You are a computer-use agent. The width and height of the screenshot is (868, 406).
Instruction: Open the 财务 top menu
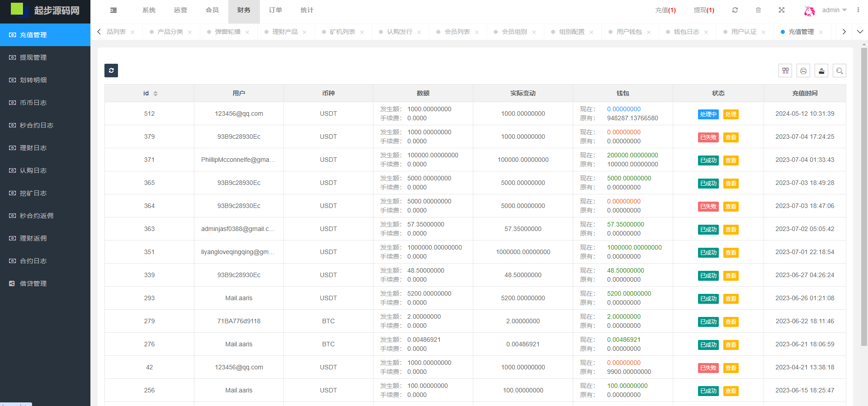pyautogui.click(x=244, y=10)
